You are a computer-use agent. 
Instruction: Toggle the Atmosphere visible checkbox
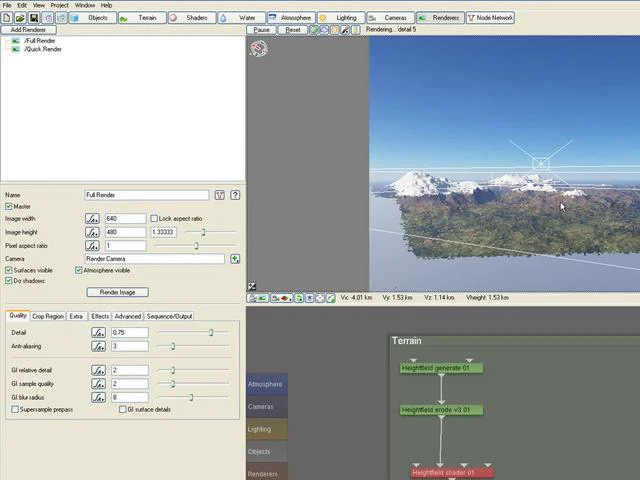click(x=78, y=270)
